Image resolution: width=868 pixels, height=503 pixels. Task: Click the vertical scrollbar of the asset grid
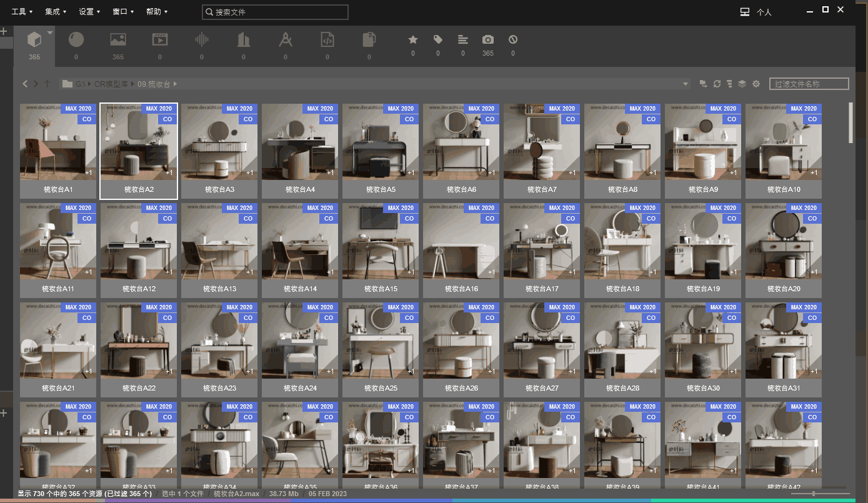point(851,123)
